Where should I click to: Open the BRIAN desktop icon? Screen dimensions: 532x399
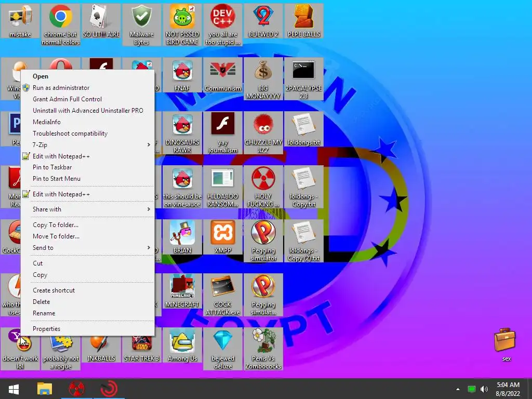point(182,237)
